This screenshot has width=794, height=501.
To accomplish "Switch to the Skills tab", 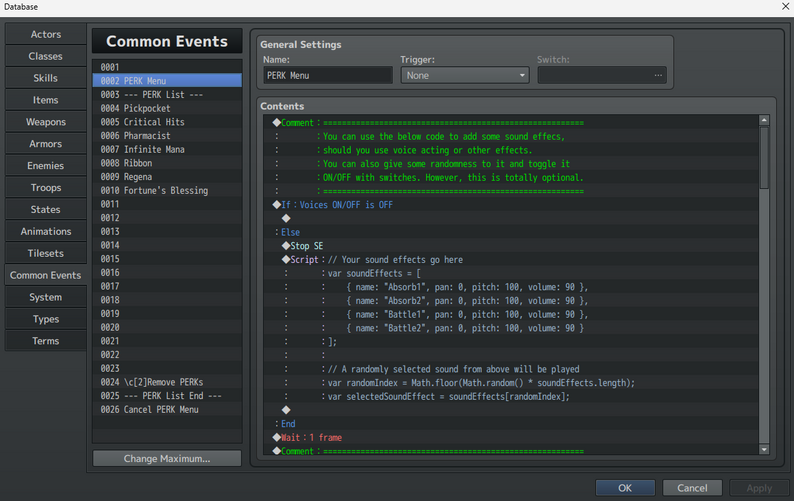I will (x=46, y=78).
